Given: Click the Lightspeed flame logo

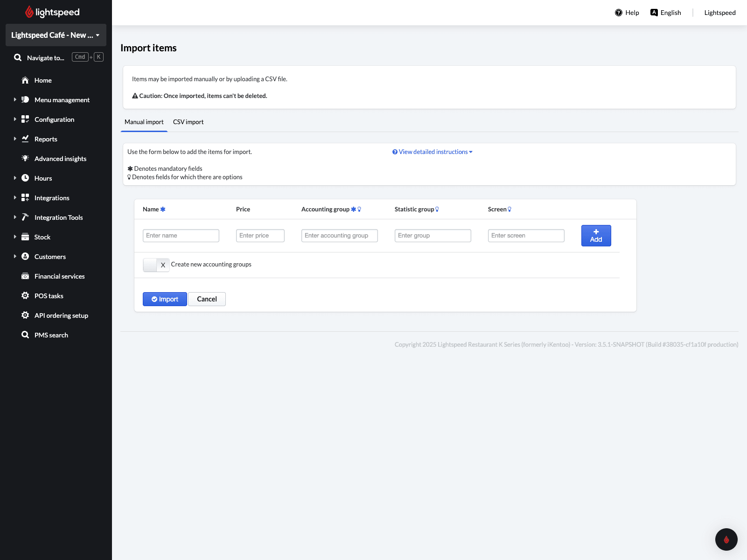Looking at the screenshot, I should (29, 12).
